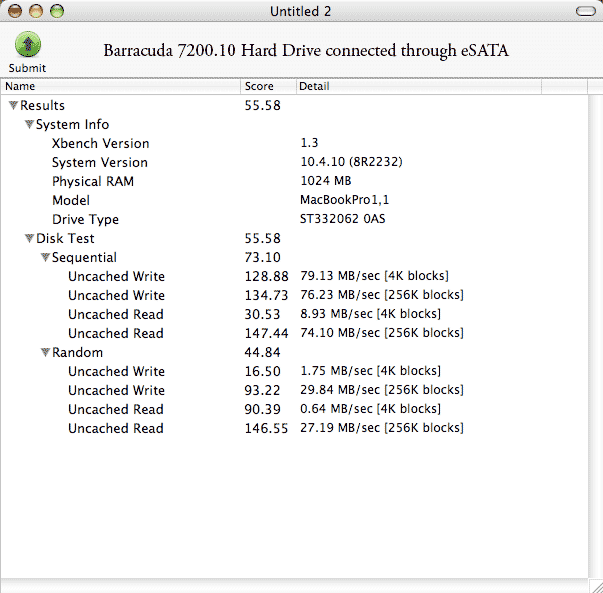
Task: Select the Xbench Version row
Action: pyautogui.click(x=294, y=143)
